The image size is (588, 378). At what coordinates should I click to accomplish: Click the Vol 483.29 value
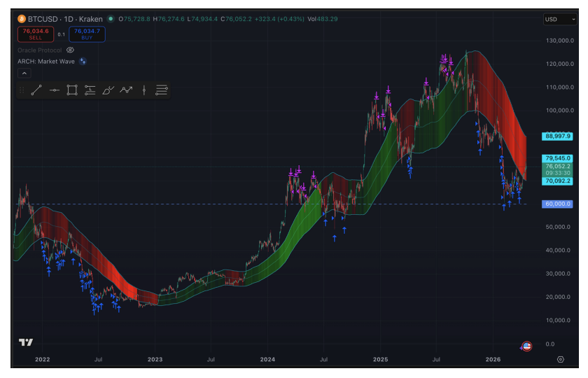[x=323, y=19]
